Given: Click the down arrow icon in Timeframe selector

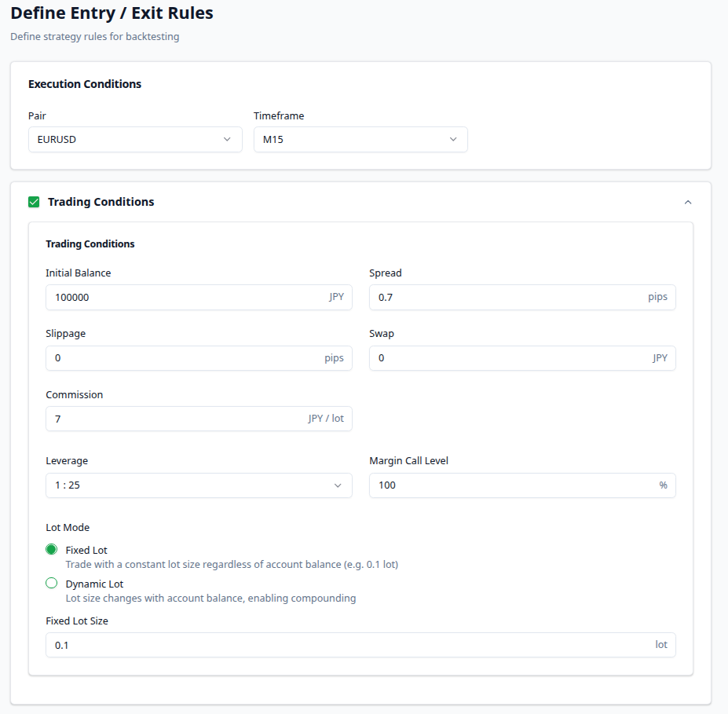Looking at the screenshot, I should click(x=453, y=140).
